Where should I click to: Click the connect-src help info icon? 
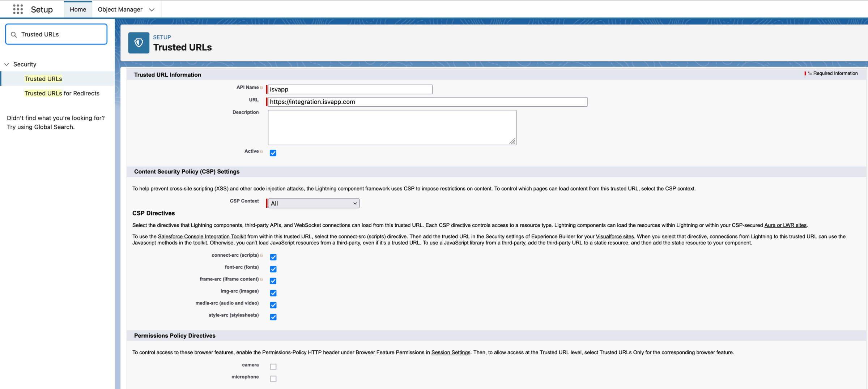[x=261, y=256]
